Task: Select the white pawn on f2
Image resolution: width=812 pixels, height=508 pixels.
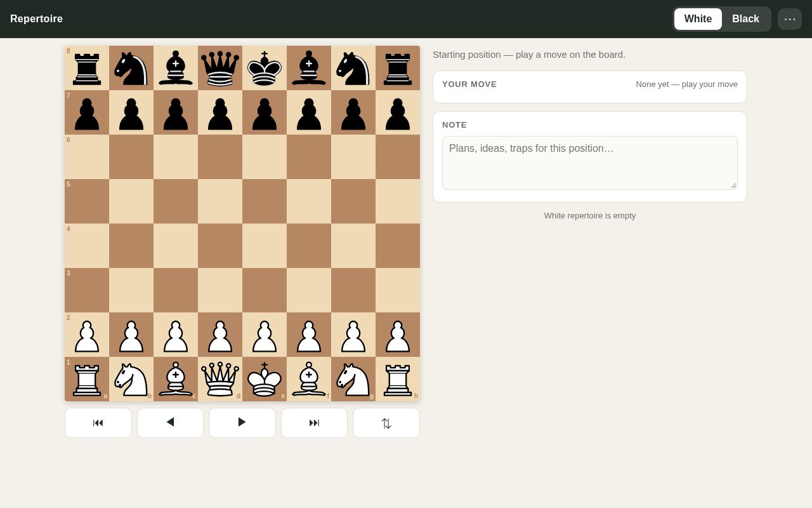Action: pos(309,335)
